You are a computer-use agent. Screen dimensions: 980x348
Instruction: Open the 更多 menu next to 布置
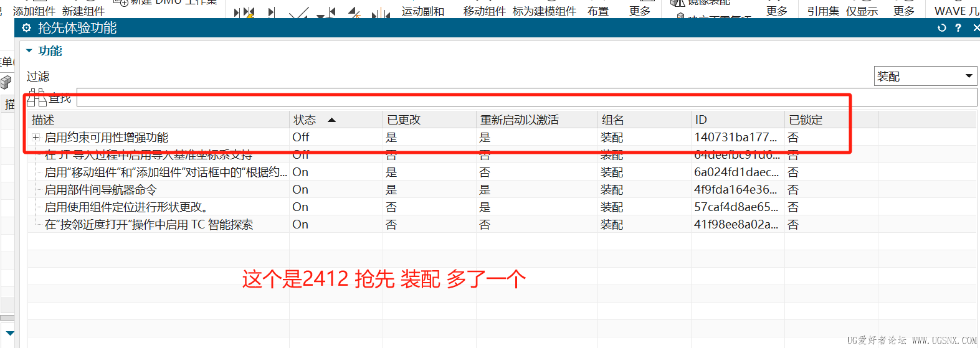click(640, 11)
